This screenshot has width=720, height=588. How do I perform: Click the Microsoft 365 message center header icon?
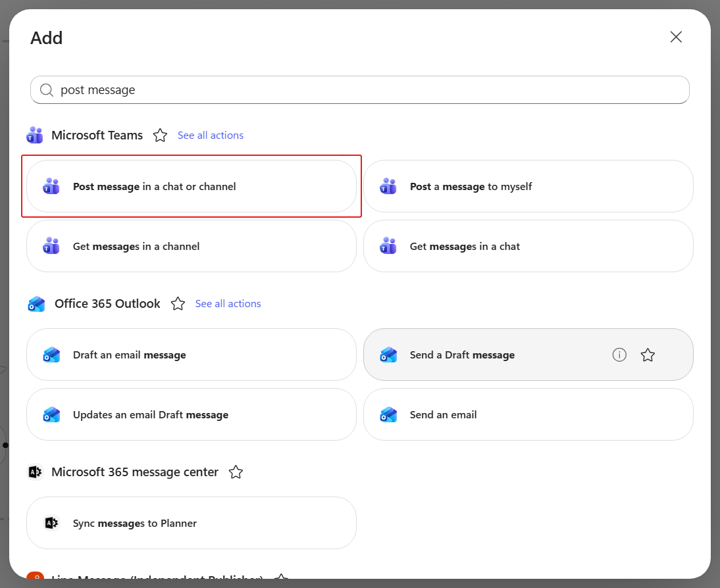click(x=35, y=472)
